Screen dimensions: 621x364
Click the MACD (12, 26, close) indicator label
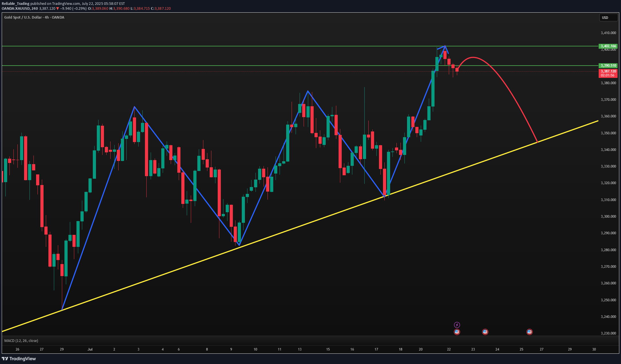point(21,341)
